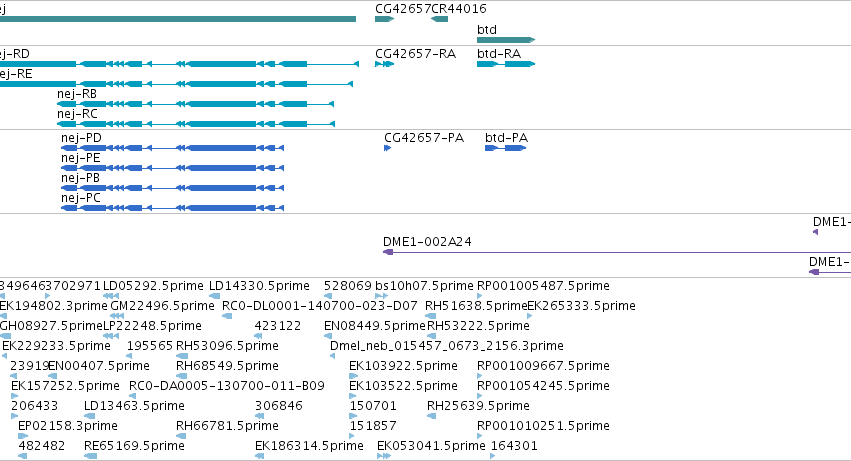Select the long nej gene bar
Screen dimensions: 851x461
[177, 19]
